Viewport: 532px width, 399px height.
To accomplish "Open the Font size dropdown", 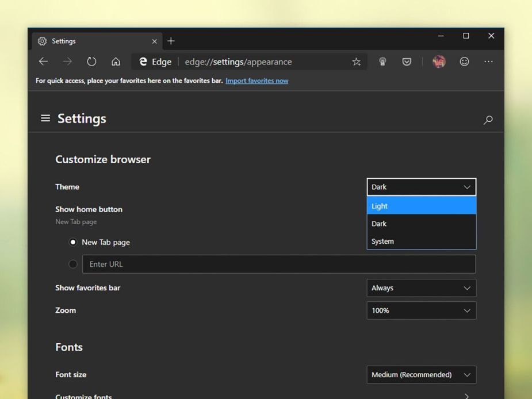I will tap(421, 374).
